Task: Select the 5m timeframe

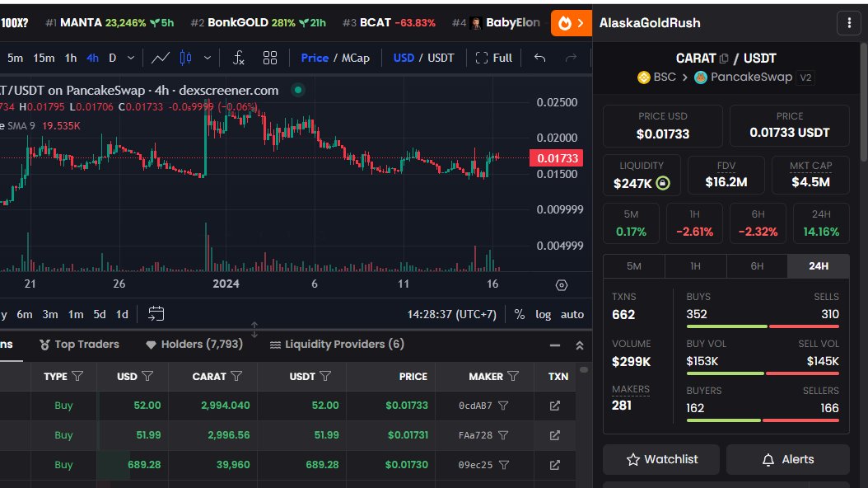Action: click(15, 58)
